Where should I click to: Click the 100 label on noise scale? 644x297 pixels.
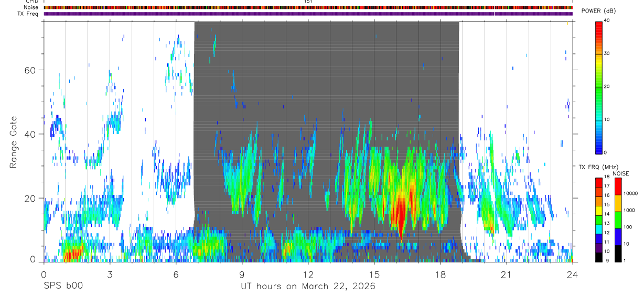pyautogui.click(x=628, y=227)
